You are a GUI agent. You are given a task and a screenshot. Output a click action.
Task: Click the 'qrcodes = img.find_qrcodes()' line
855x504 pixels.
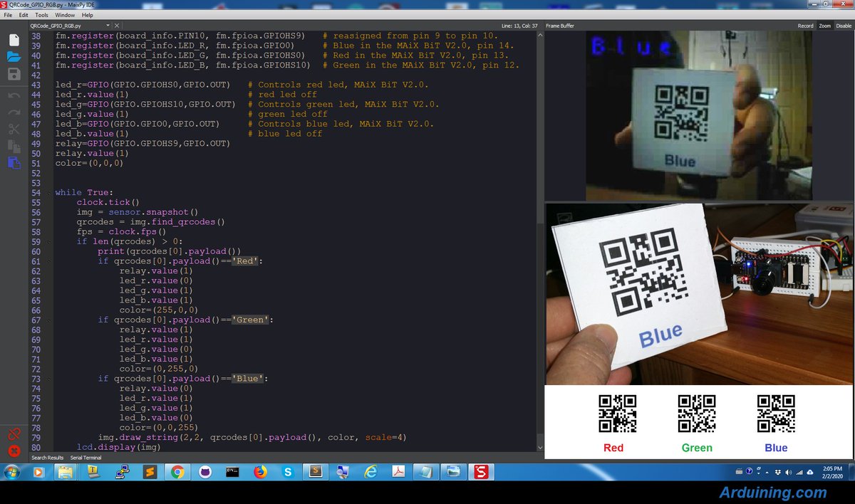click(150, 222)
